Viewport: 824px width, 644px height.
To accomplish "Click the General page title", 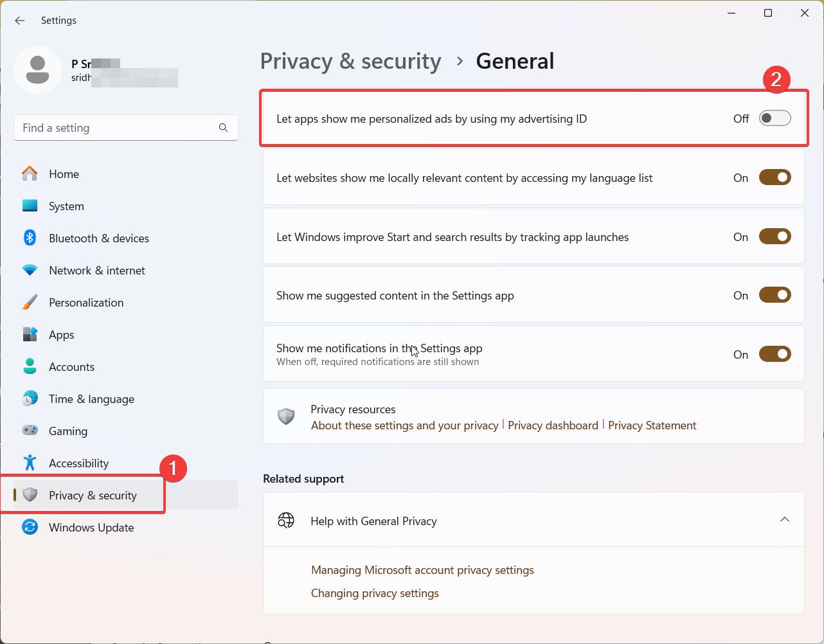I will tap(515, 61).
